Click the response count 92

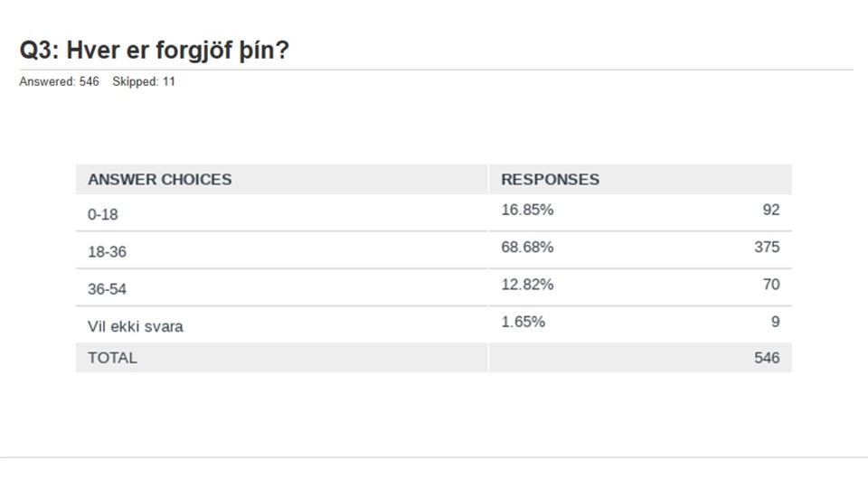pyautogui.click(x=771, y=210)
